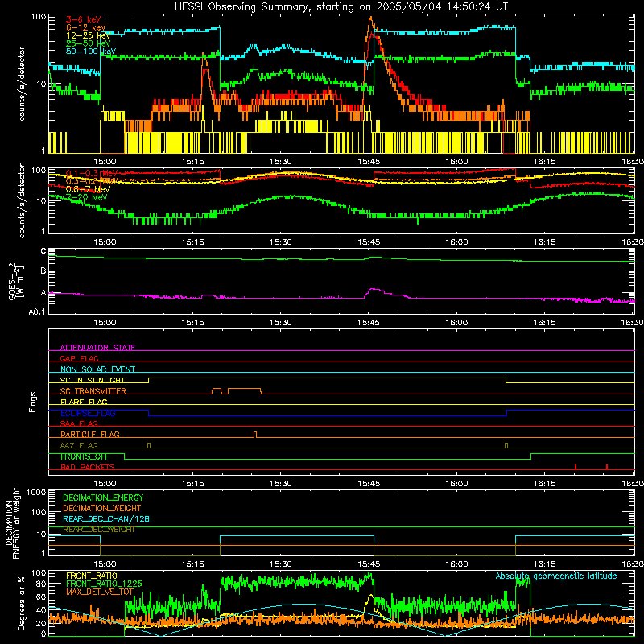644x644 pixels.
Task: Click the '6-12 keV' legend label
Action: (x=86, y=27)
